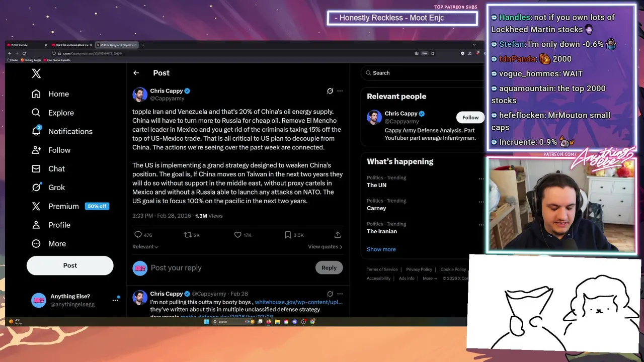Viewport: 644px width, 362px height.
Task: Open the weather widget showing Sunny
Action: (x=15, y=322)
